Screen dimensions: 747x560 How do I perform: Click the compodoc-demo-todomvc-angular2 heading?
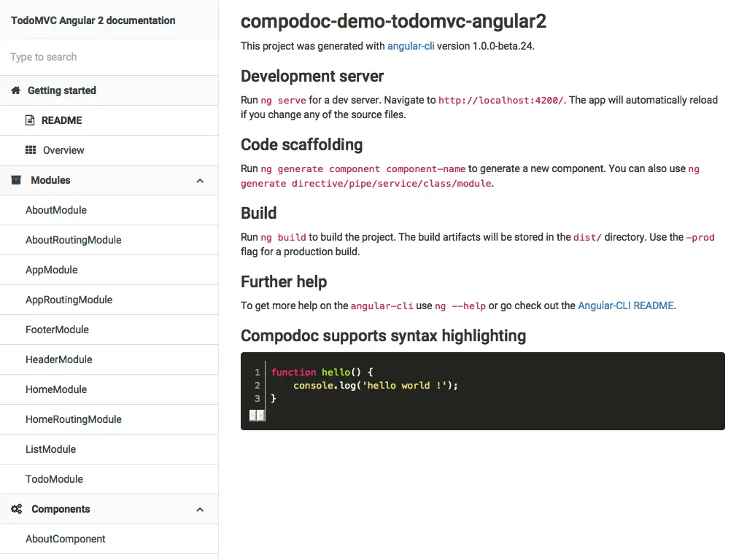coord(393,21)
